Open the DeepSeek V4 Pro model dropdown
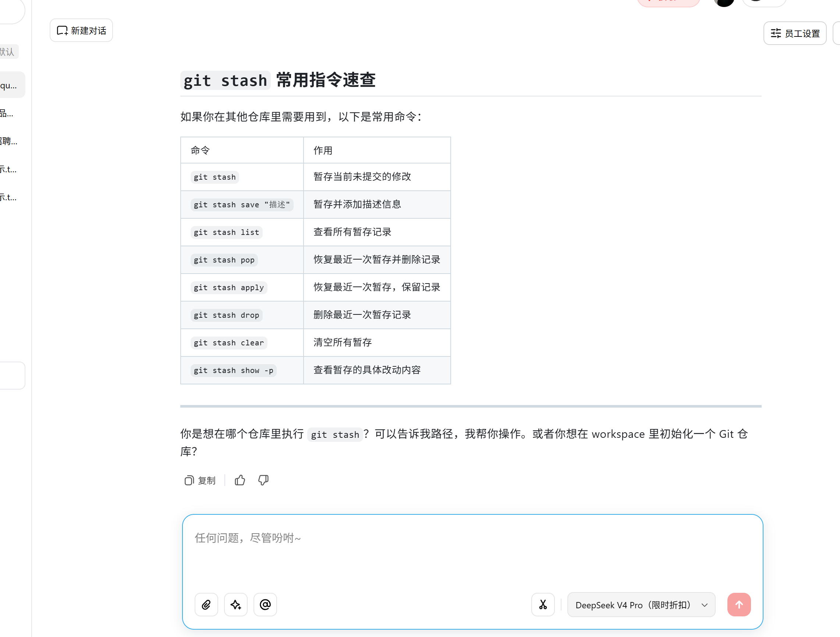This screenshot has width=840, height=637. point(641,605)
